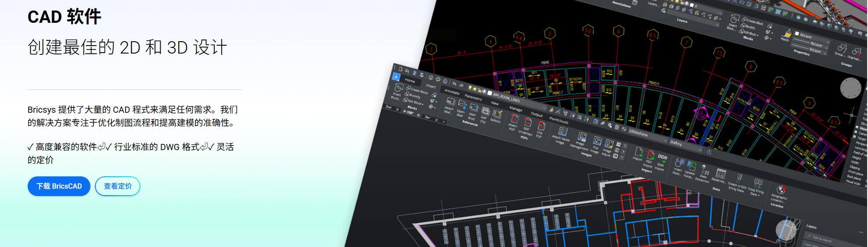Select the Open XRef tool
Viewport: 868px width, 247px height.
462,104
